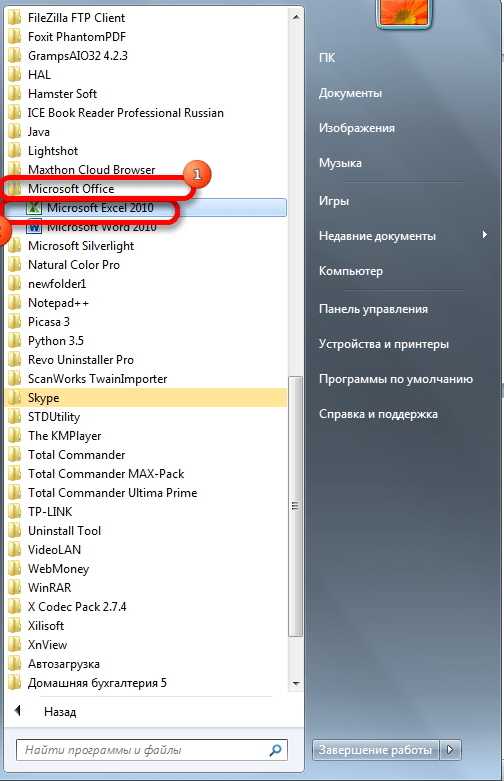Click the Завершение работы button
The height and width of the screenshot is (781, 504).
click(376, 750)
